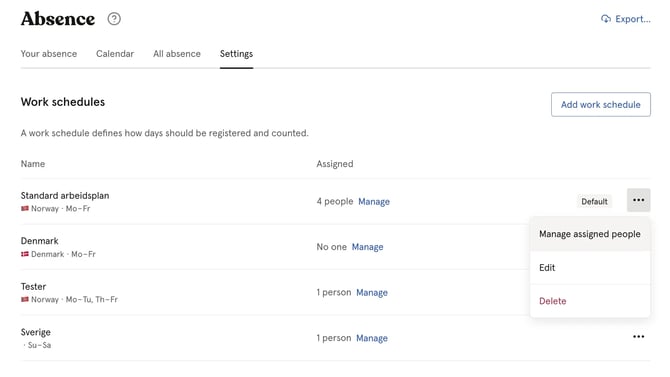This screenshot has height=377, width=670.
Task: Click Mo–Tu, Th–Fr schedule text
Action: 91,300
